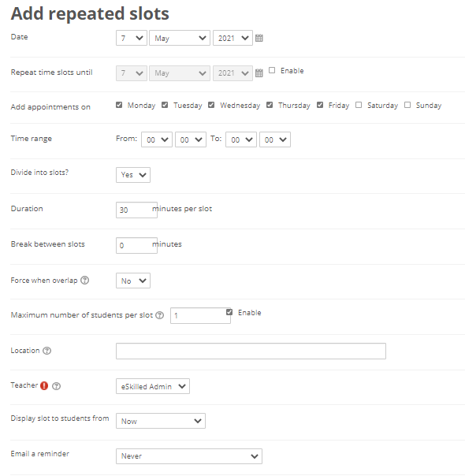
Task: Uncheck the Monday appointments checkbox
Action: pos(119,105)
